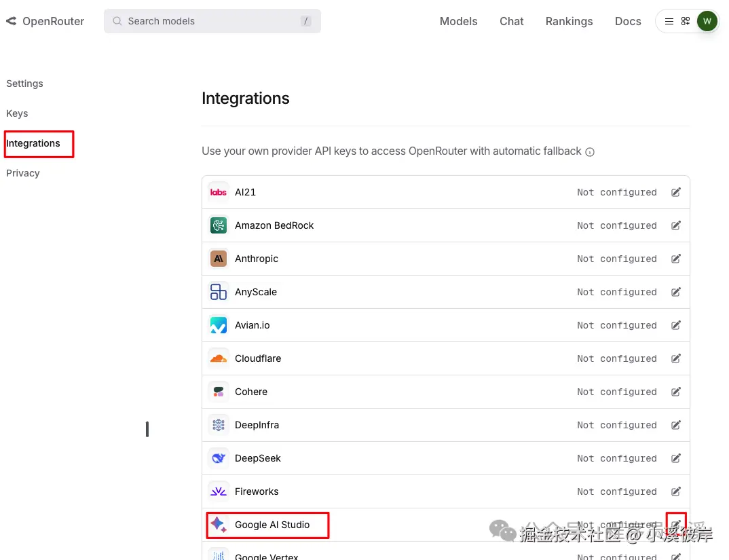Screen dimensions: 729x560
Task: Navigate to the Models page
Action: coord(458,21)
